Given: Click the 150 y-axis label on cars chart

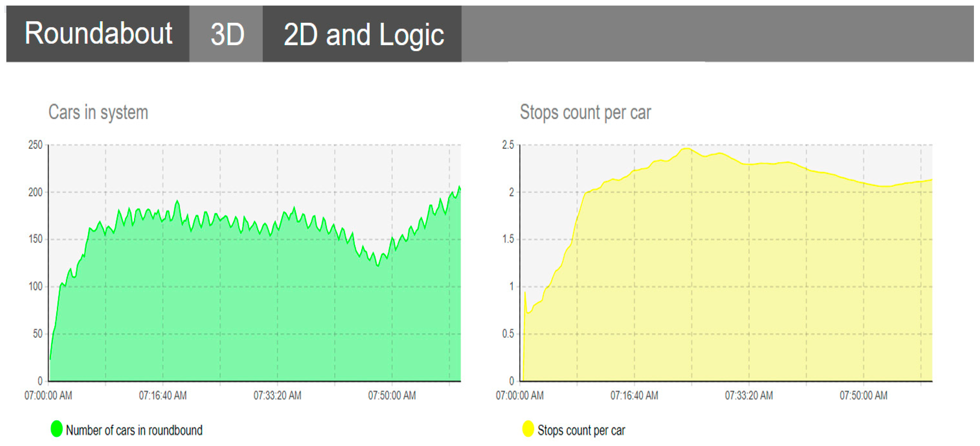Looking at the screenshot, I should [x=35, y=239].
